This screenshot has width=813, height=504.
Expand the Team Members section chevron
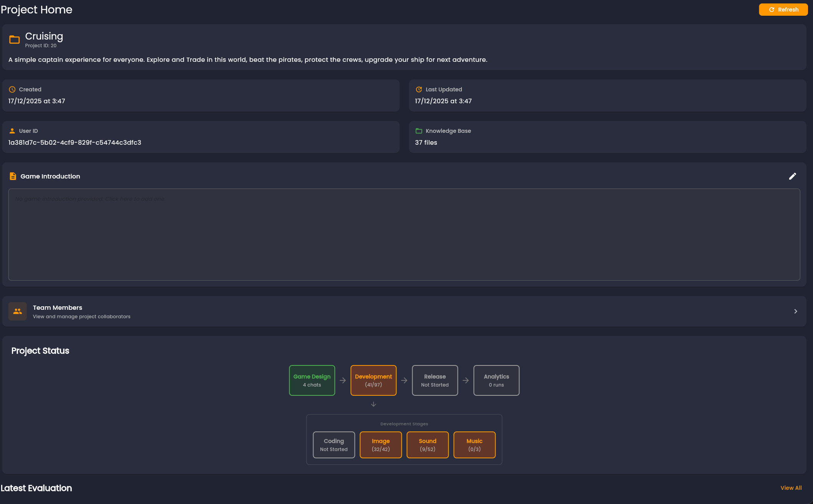(x=796, y=311)
